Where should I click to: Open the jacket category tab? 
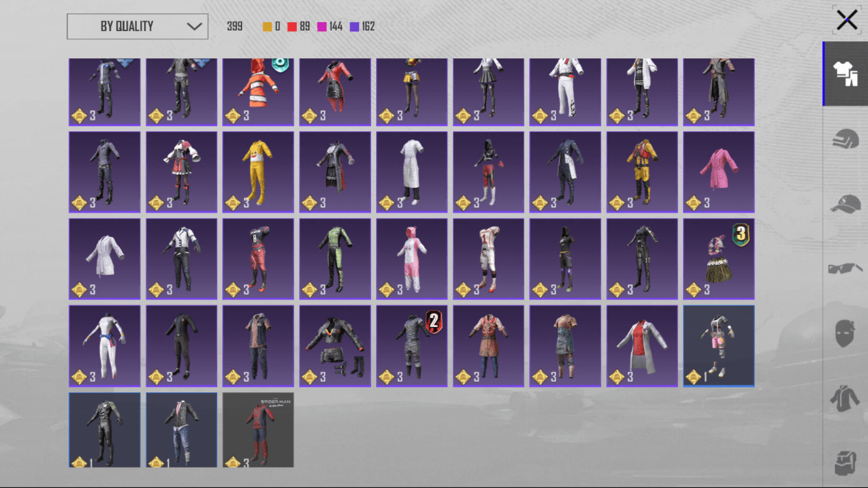(x=844, y=398)
